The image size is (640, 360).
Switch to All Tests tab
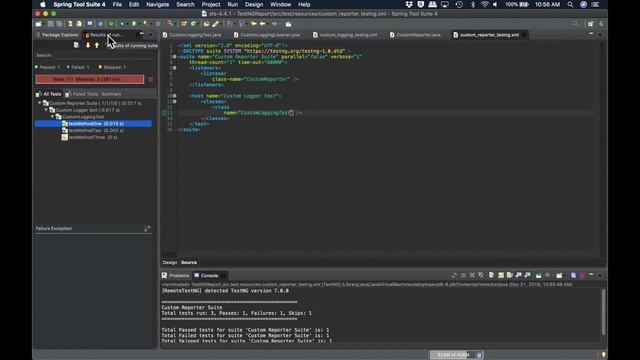pos(49,94)
